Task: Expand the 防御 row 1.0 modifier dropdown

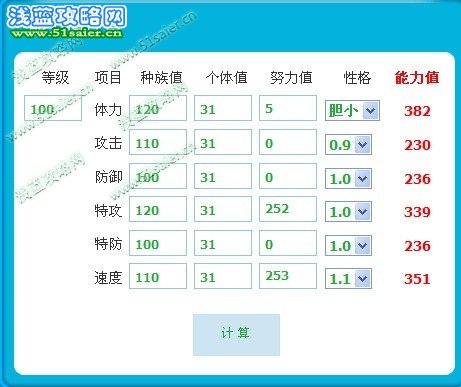Action: tap(348, 179)
